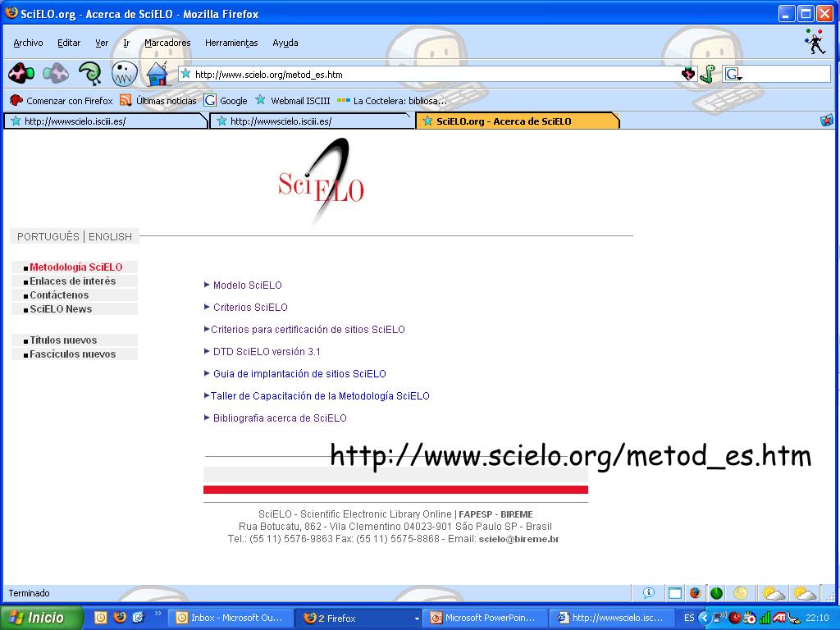The width and height of the screenshot is (840, 630).
Task: Click the faded mushroom Forward navigation icon
Action: [x=56, y=73]
